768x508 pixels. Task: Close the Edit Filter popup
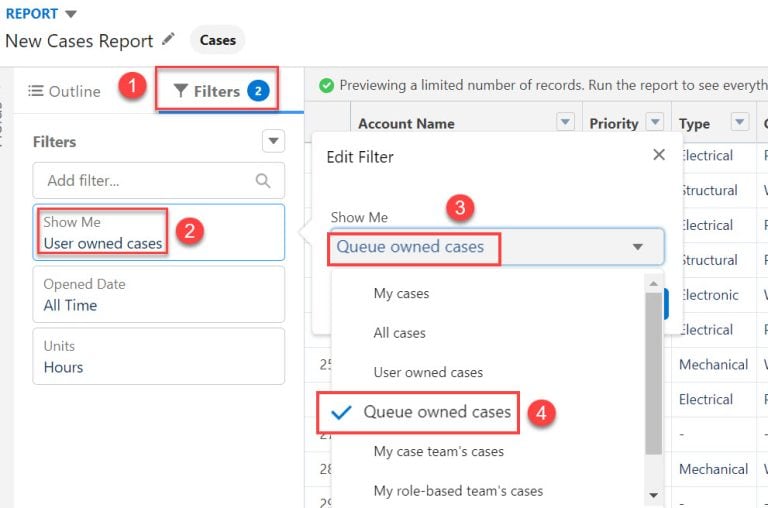pos(659,155)
